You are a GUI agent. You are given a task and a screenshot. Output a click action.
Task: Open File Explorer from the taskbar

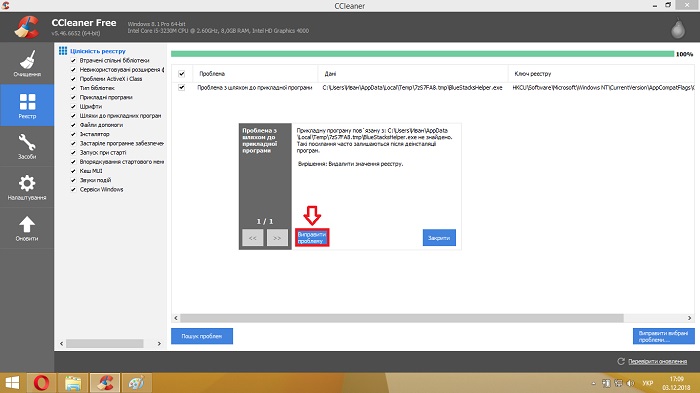[x=73, y=383]
